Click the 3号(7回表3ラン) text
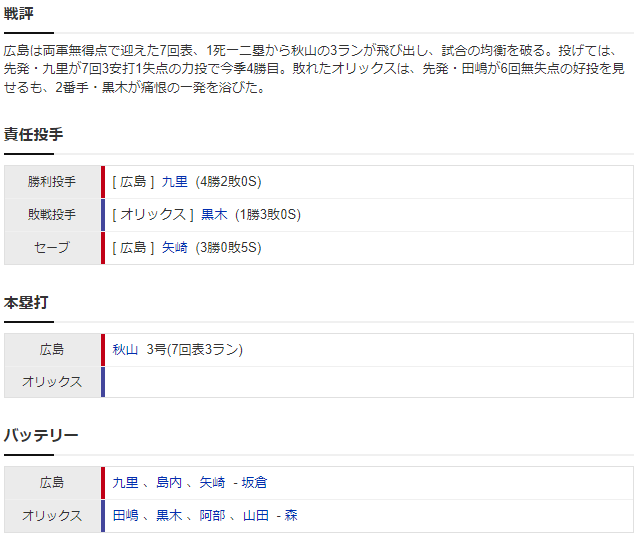The width and height of the screenshot is (640, 540). [195, 350]
